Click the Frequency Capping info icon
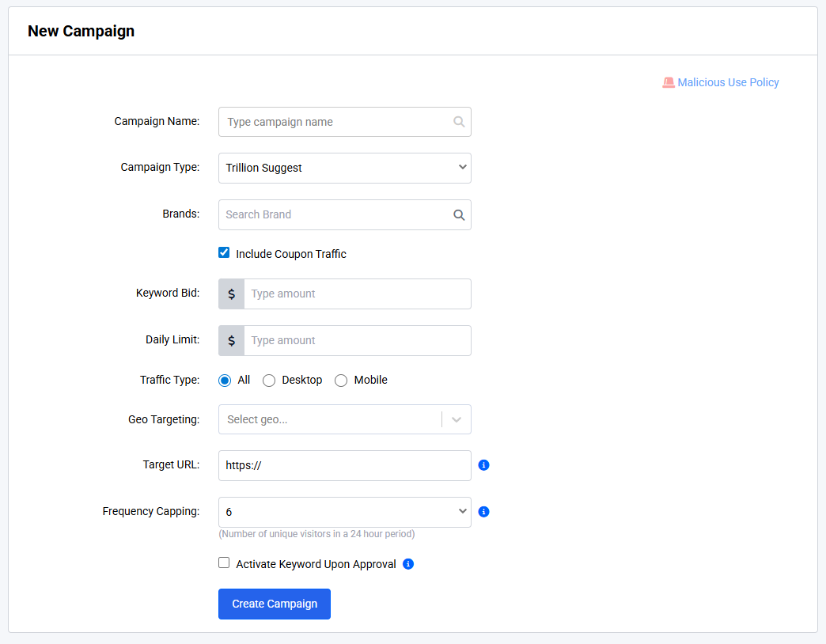 click(x=484, y=512)
